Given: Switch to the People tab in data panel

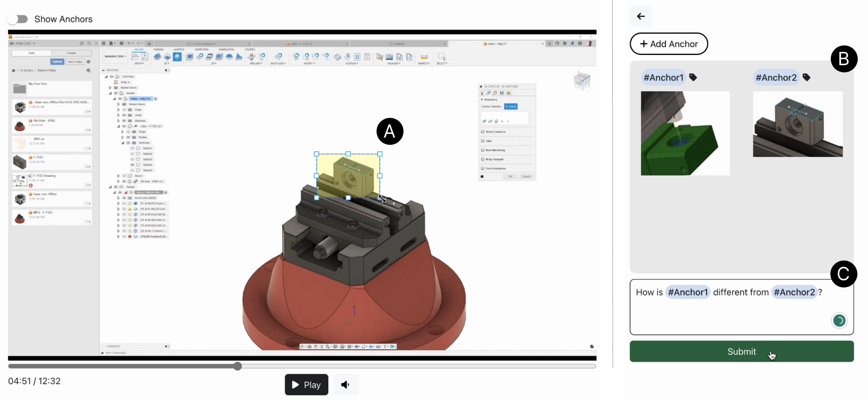Looking at the screenshot, I should (x=71, y=53).
